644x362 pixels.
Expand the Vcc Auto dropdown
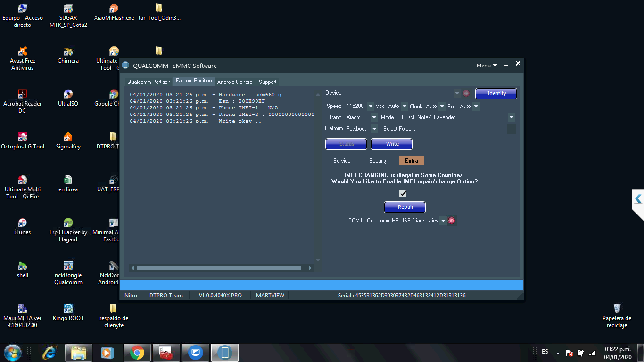(404, 106)
